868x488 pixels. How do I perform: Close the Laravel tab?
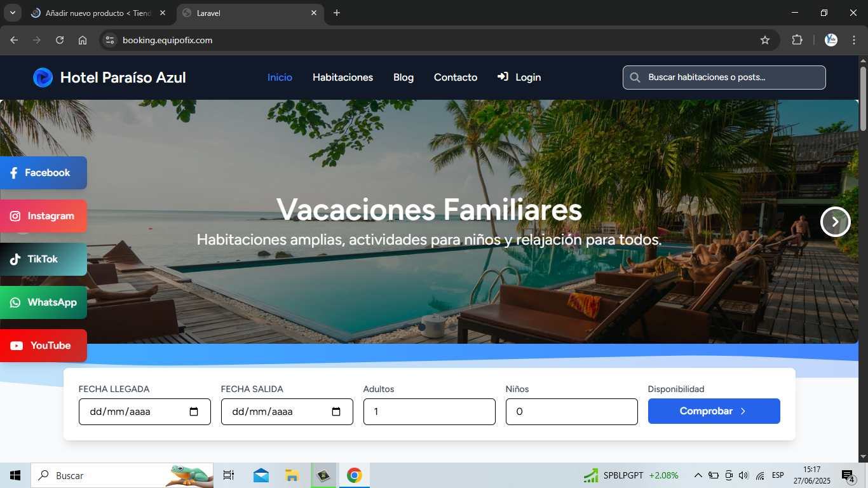click(314, 13)
